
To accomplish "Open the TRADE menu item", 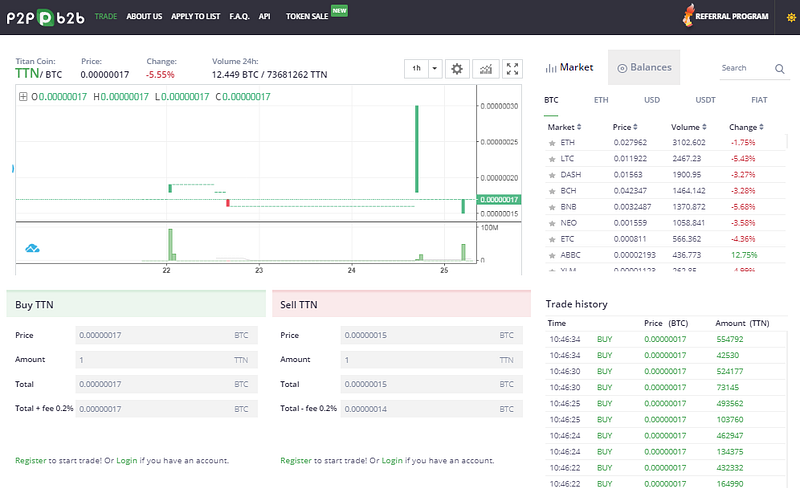I will coord(106,16).
